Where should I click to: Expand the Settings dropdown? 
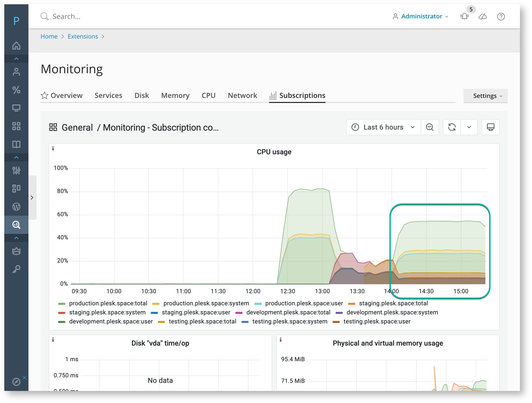(485, 96)
